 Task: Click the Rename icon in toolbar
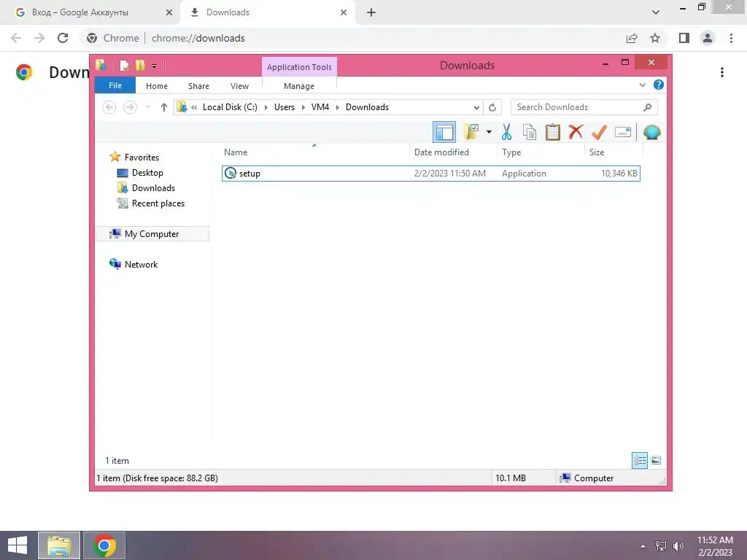click(623, 132)
